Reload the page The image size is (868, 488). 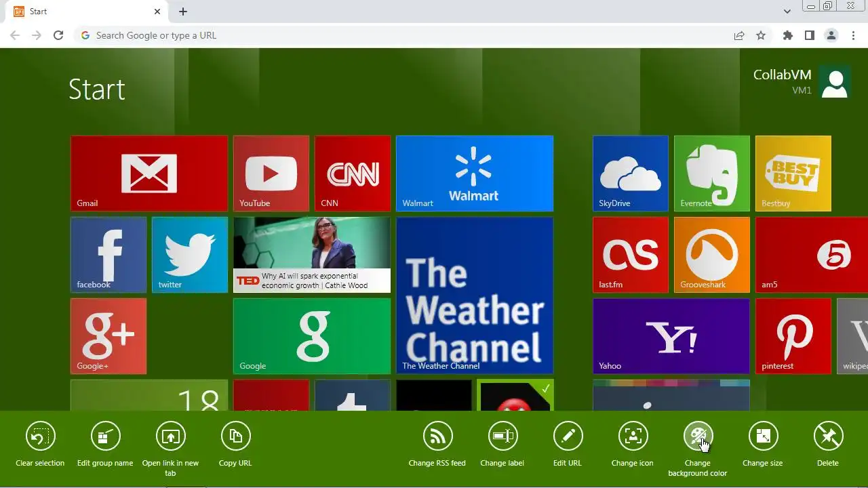pyautogui.click(x=58, y=35)
